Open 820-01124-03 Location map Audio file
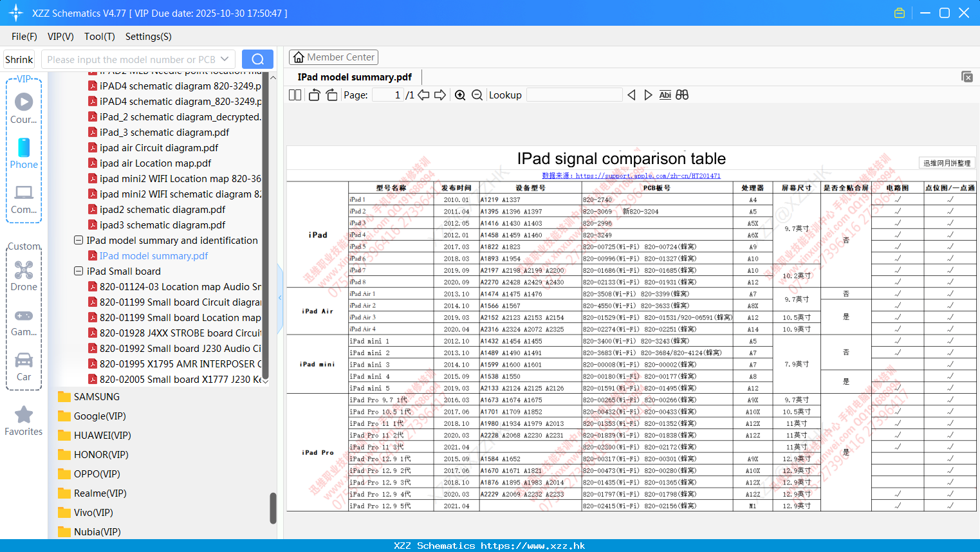Viewport: 980px width, 552px height. tap(174, 287)
